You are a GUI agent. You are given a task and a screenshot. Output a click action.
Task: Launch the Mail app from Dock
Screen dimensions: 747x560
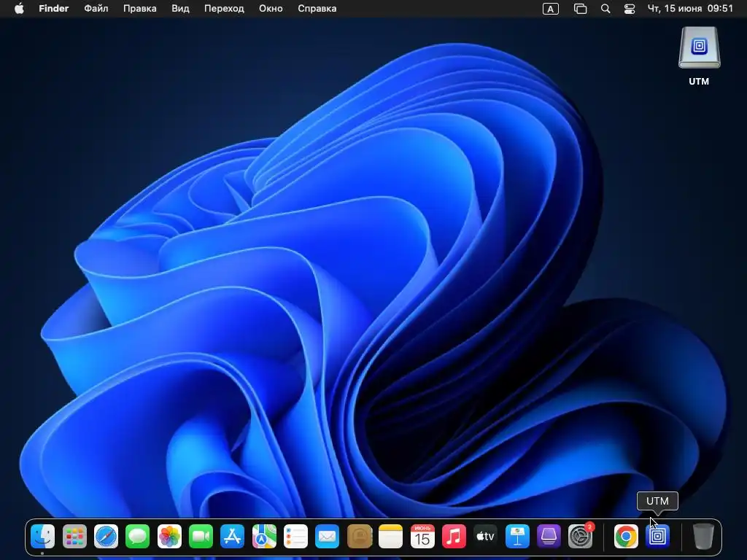click(328, 537)
